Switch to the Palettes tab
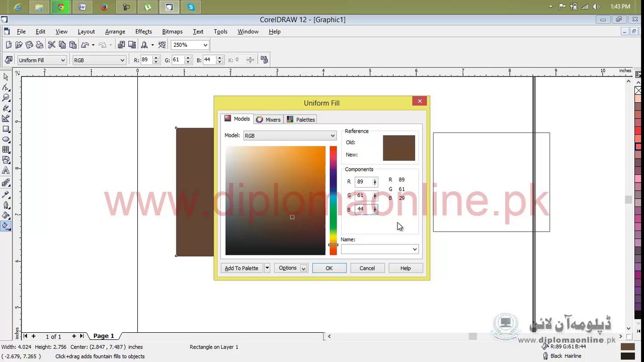This screenshot has width=644, height=362. (301, 120)
